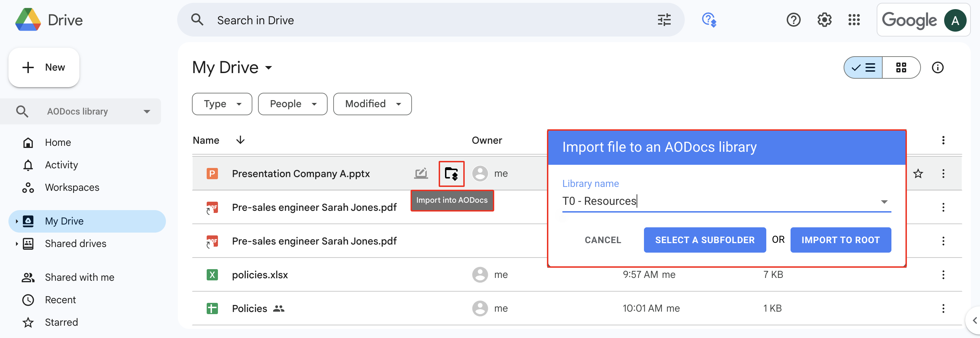Open Recent files in sidebar
This screenshot has height=338, width=980.
(60, 300)
